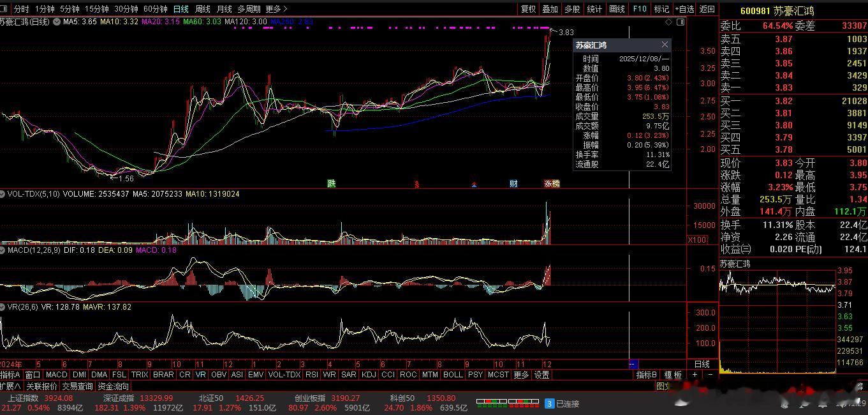Open 设置 in the indicator bar
This screenshot has height=415, width=868.
click(x=542, y=375)
